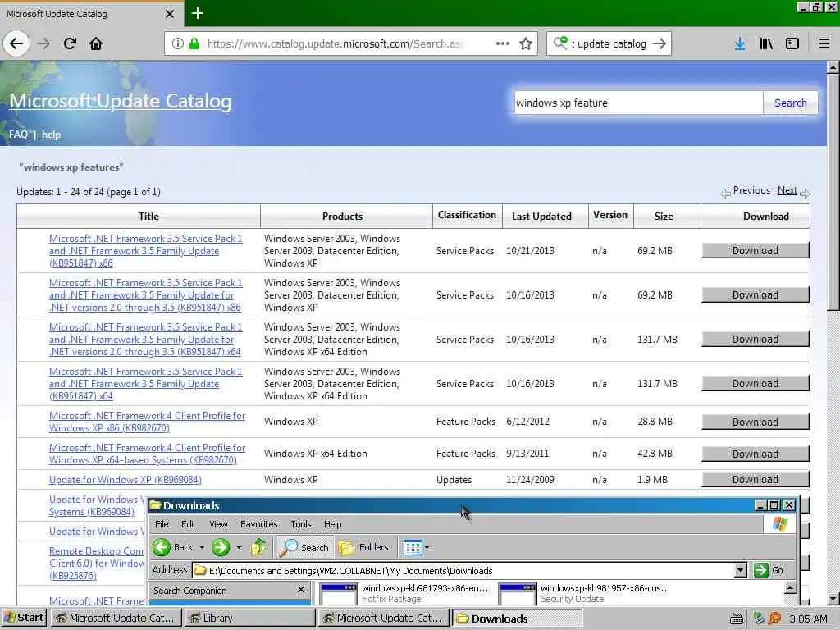Close the Search Companion pane
The image size is (840, 630).
(301, 590)
